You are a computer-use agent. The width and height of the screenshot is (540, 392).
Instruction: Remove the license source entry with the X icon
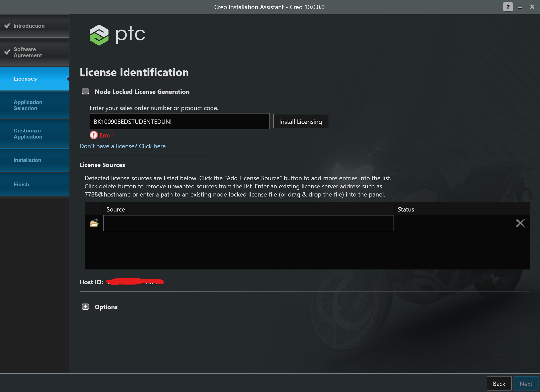coord(520,223)
